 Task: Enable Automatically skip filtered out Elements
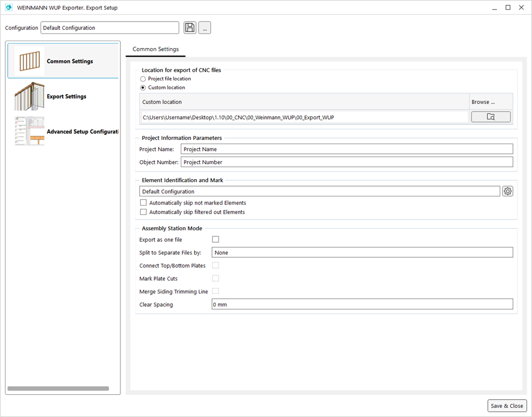pos(144,212)
